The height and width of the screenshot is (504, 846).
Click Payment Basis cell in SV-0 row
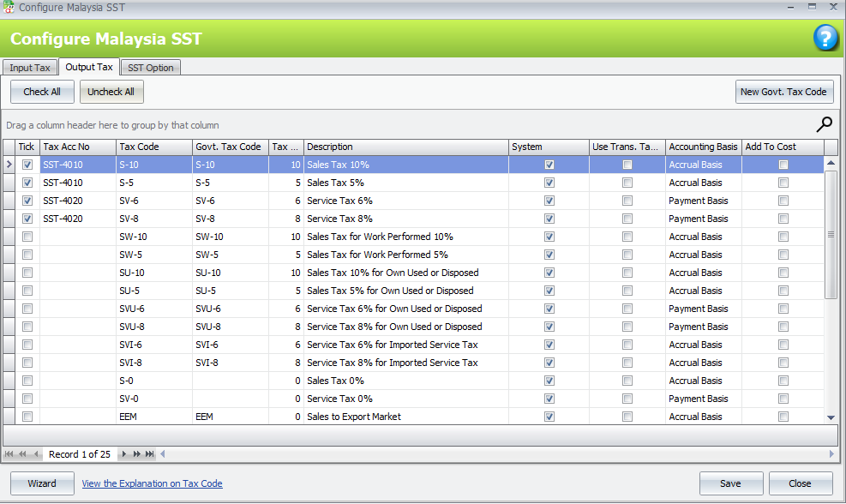[704, 399]
